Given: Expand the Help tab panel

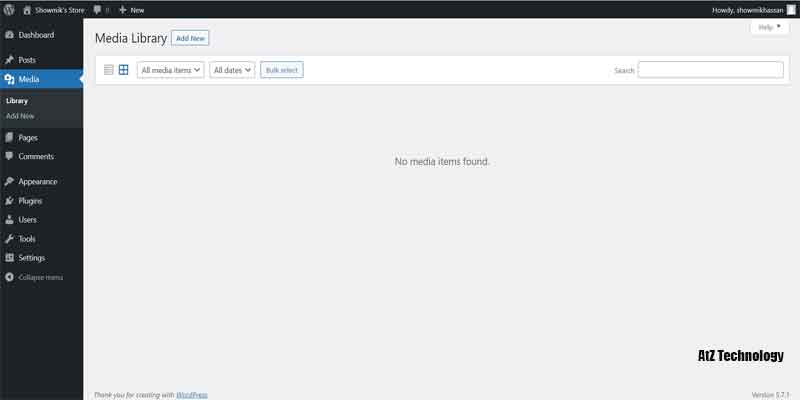Looking at the screenshot, I should click(x=769, y=27).
